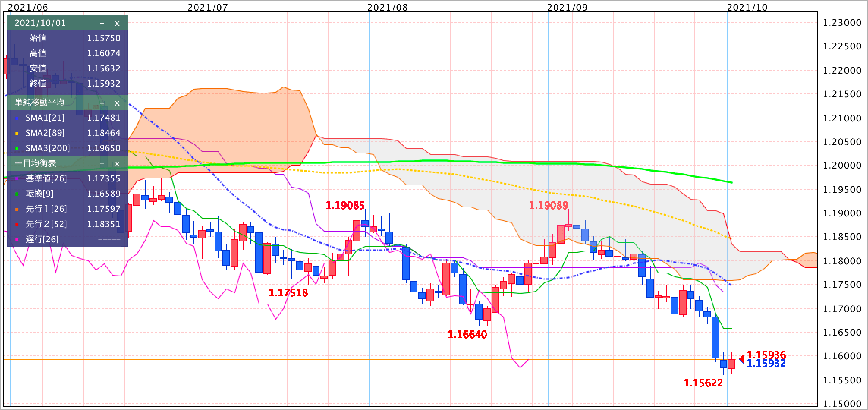The height and width of the screenshot is (410, 868).
Task: Click the 1.19089 high price label
Action: click(x=549, y=206)
